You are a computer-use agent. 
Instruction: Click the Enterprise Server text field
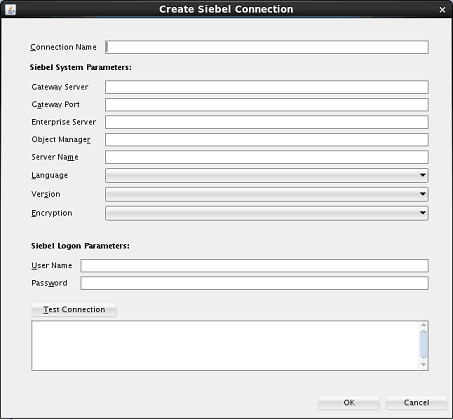(x=267, y=122)
